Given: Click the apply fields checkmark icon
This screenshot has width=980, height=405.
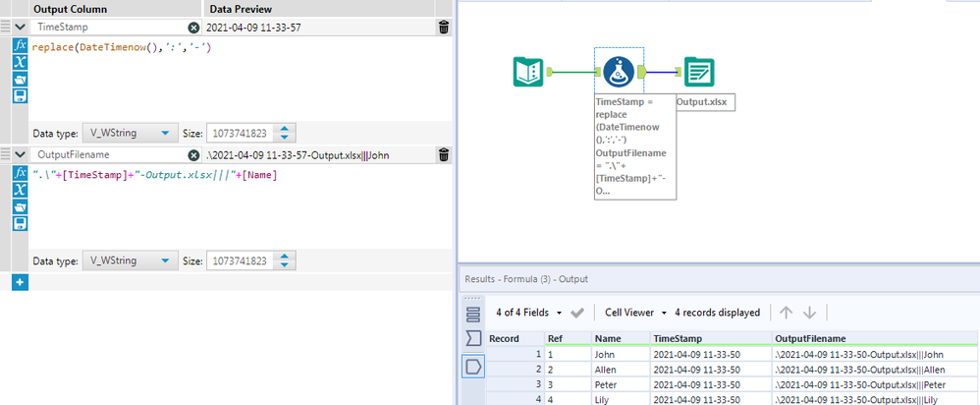Looking at the screenshot, I should coord(576,313).
